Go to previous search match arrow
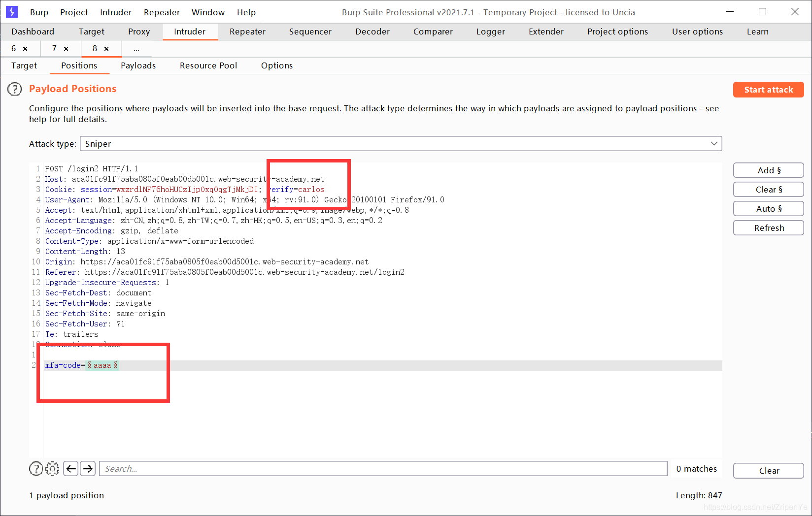 tap(71, 469)
